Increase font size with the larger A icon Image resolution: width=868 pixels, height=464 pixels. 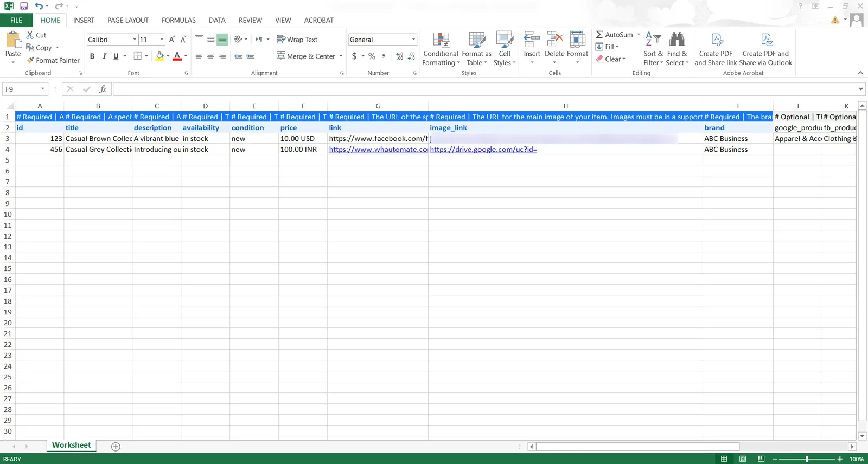172,40
